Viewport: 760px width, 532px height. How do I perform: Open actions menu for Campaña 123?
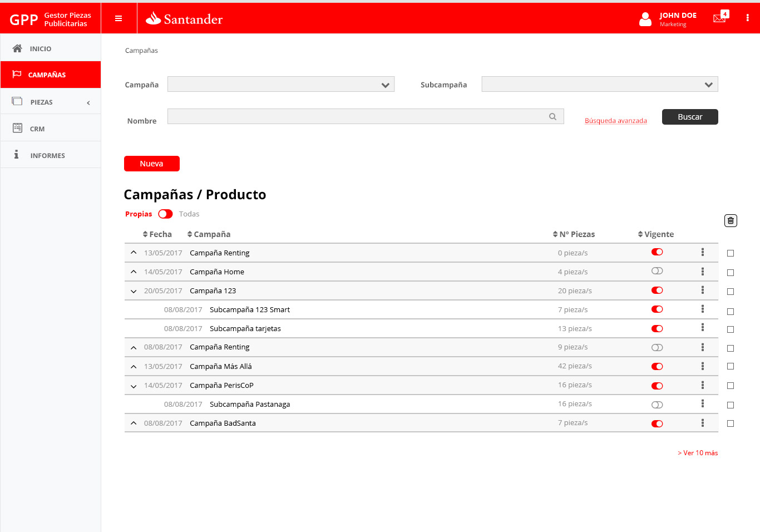point(703,290)
